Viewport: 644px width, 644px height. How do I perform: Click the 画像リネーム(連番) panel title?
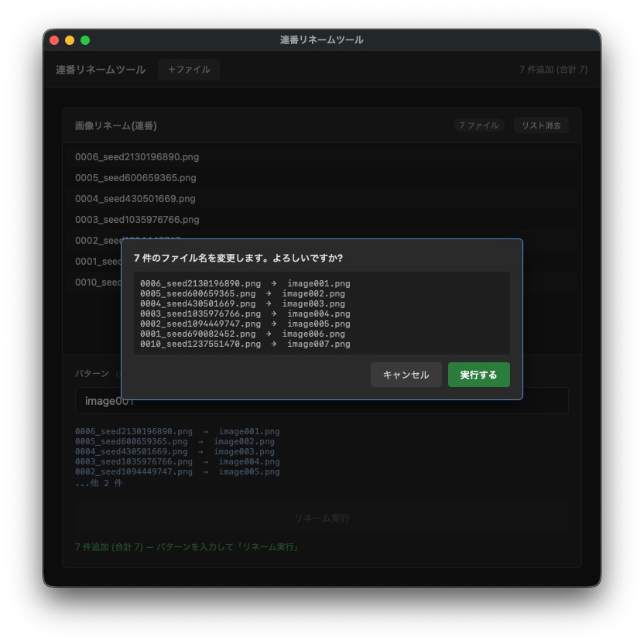116,125
